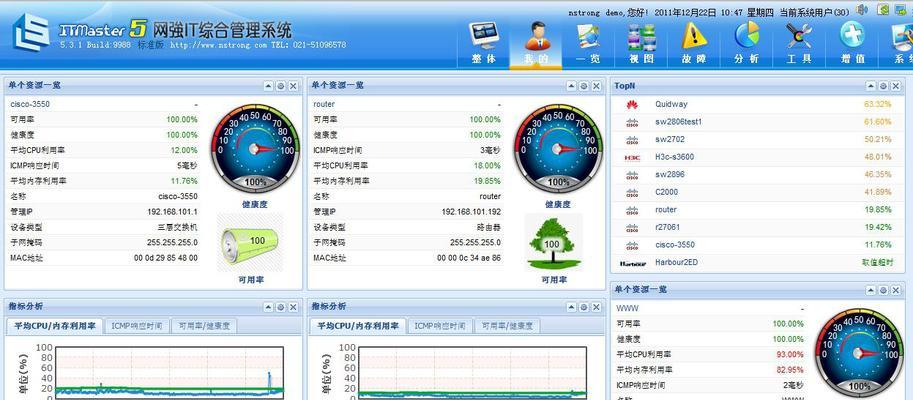The height and width of the screenshot is (400, 913).
Task: Open the 视图 views module
Action: (x=641, y=44)
